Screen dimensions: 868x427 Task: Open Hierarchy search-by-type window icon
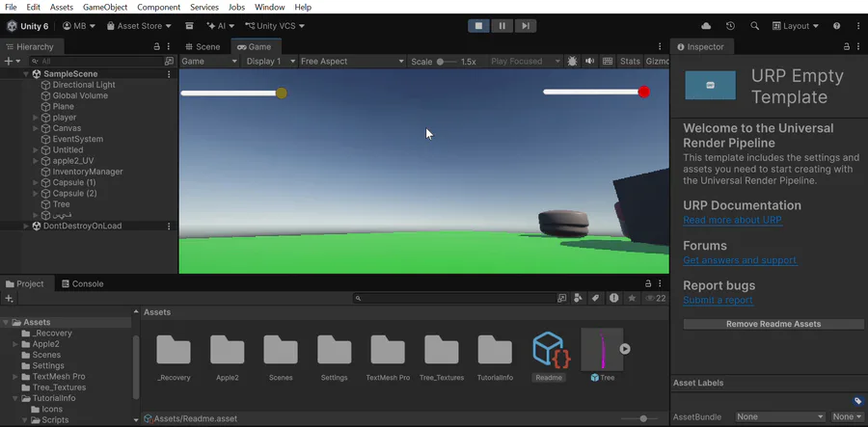pyautogui.click(x=169, y=62)
